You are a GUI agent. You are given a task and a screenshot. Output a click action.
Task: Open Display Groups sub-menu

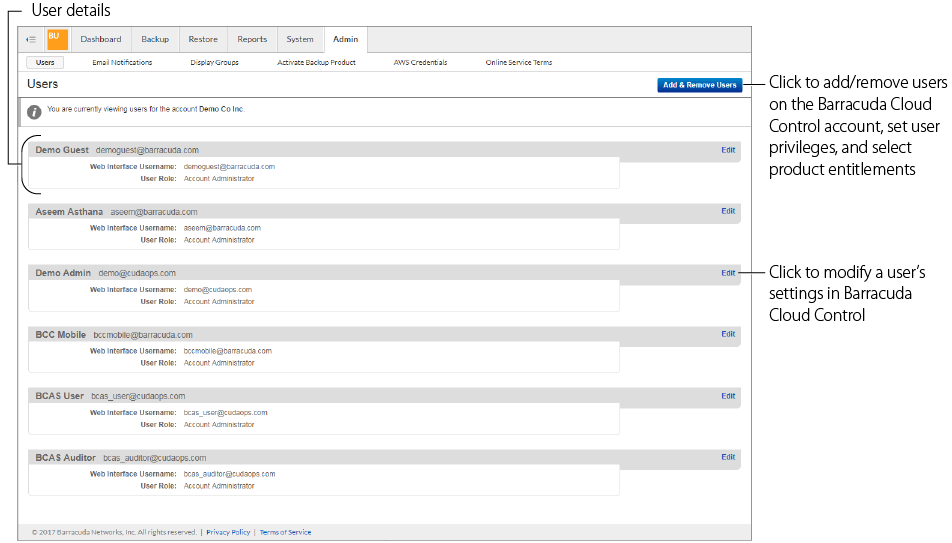pos(214,63)
